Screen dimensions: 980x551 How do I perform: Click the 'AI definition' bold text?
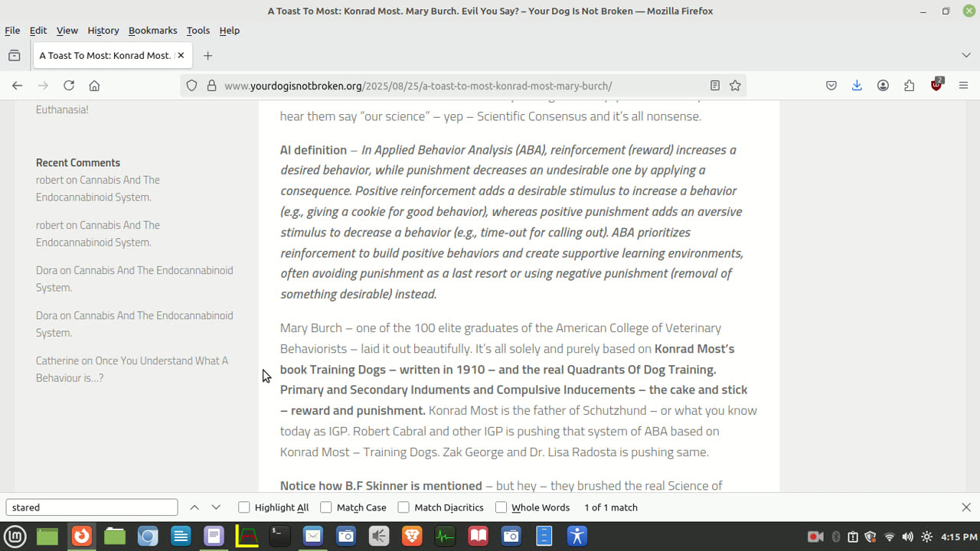pyautogui.click(x=313, y=150)
